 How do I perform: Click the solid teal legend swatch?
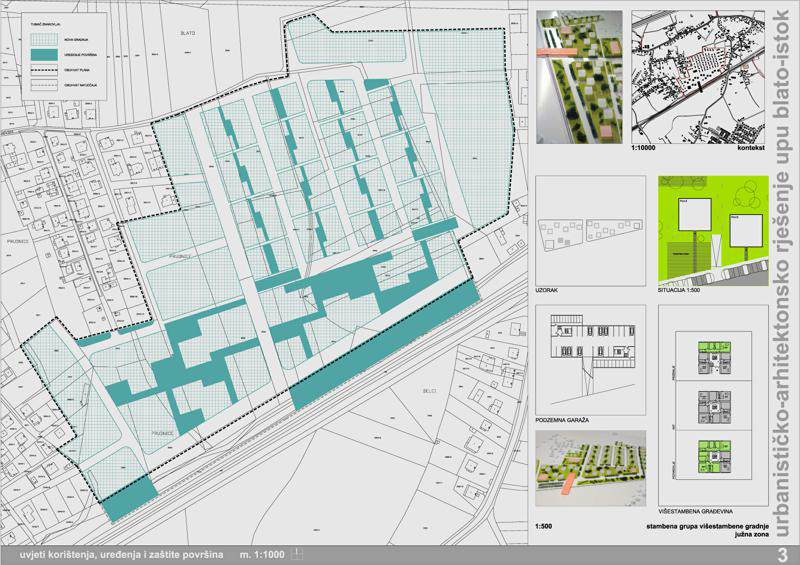(45, 54)
